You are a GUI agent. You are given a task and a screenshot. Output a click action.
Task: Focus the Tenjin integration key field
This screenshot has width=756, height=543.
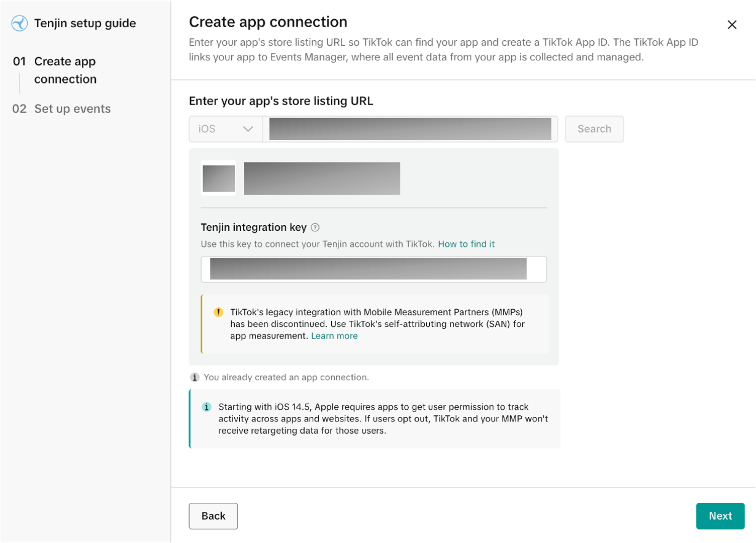coord(373,269)
